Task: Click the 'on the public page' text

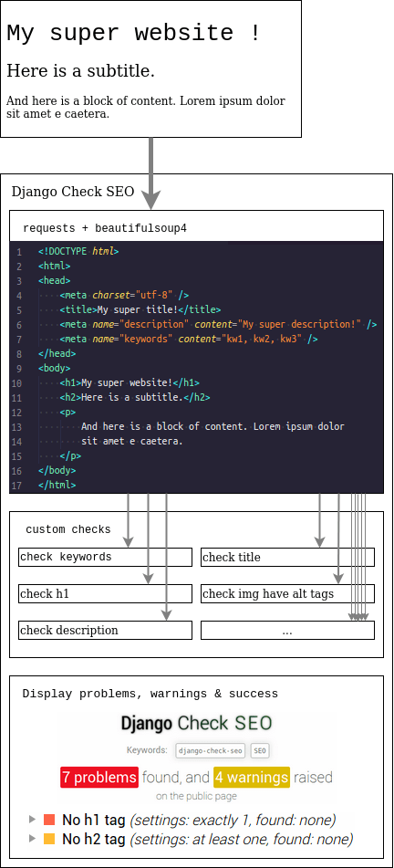Action: [196, 797]
